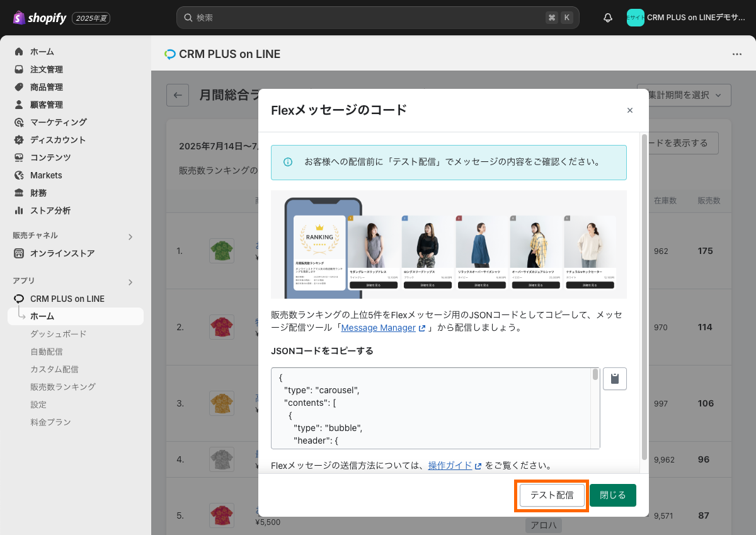Click the ホーム house icon in the sidebar
This screenshot has width=756, height=535.
coord(19,52)
